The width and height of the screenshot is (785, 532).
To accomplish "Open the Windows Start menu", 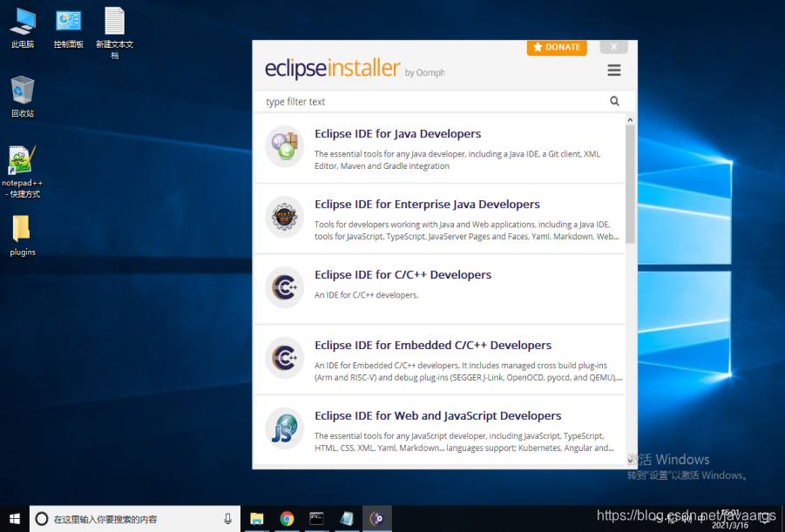I will 15,519.
